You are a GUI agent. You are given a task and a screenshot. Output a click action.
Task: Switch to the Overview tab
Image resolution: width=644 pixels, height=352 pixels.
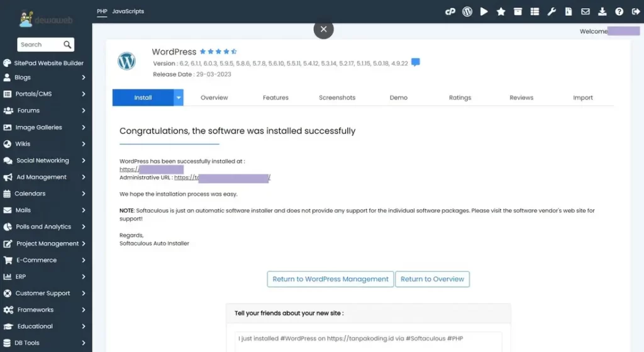(214, 98)
